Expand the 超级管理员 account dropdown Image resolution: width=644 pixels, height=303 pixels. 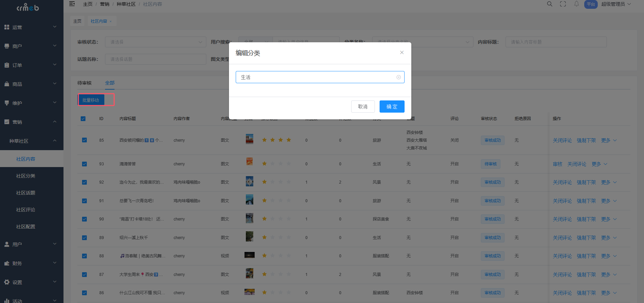coord(616,4)
